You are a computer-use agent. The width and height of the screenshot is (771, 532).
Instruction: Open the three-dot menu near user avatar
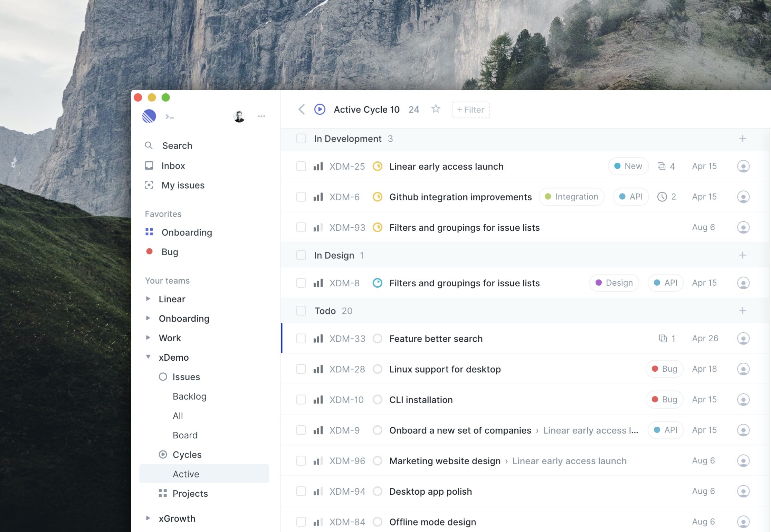[x=261, y=116]
